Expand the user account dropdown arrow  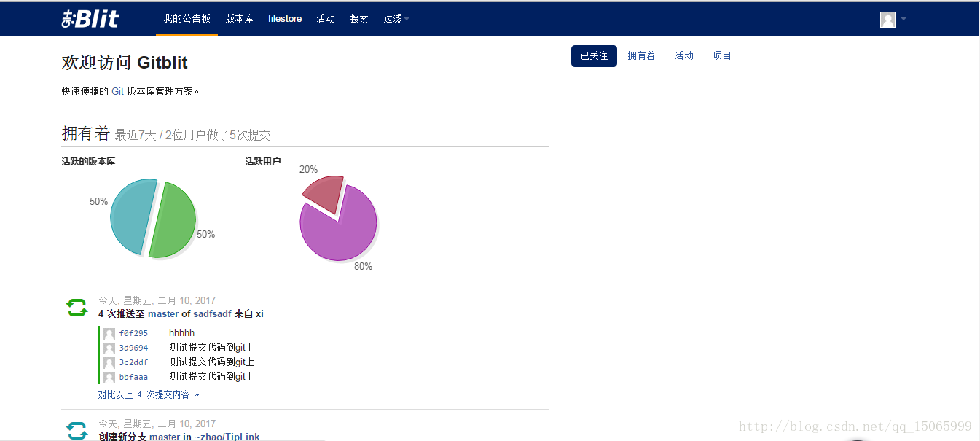tap(903, 20)
